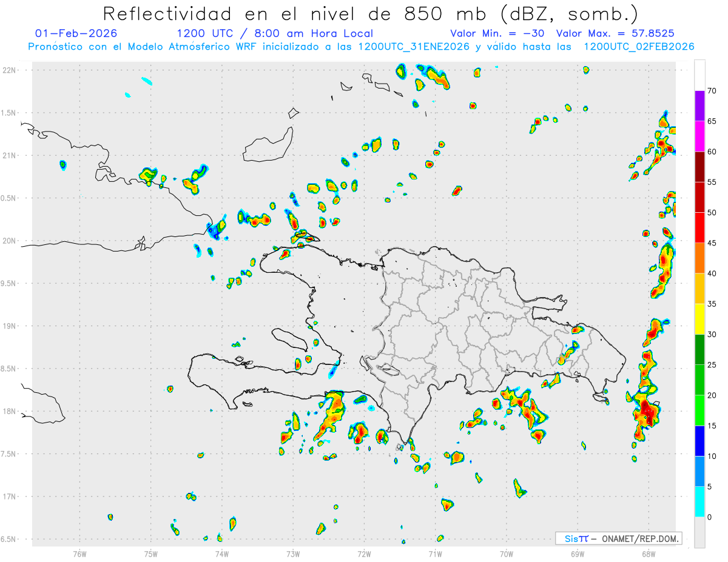
Task: Select the date text "01-Feb-2026"
Action: point(76,33)
